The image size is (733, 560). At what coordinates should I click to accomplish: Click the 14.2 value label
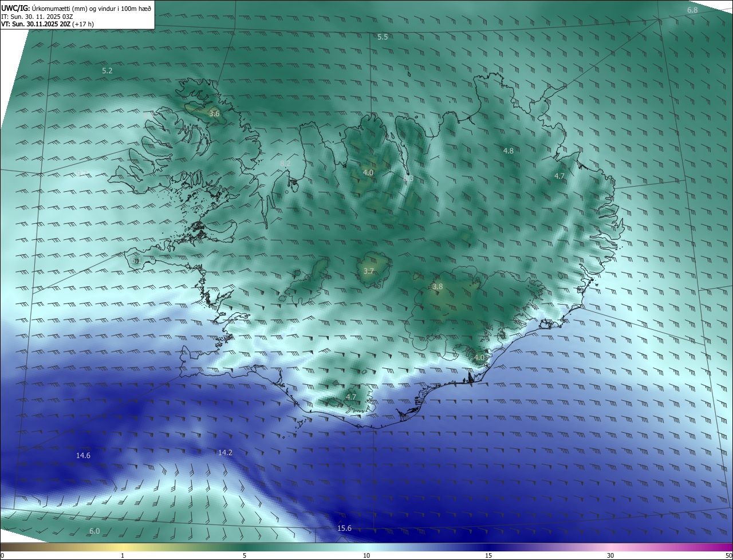click(x=226, y=452)
